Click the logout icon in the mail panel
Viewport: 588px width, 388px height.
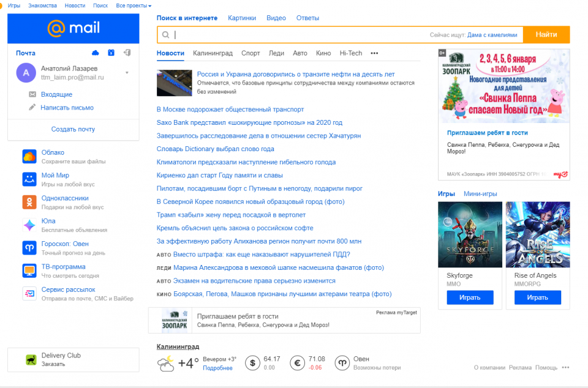click(x=127, y=53)
